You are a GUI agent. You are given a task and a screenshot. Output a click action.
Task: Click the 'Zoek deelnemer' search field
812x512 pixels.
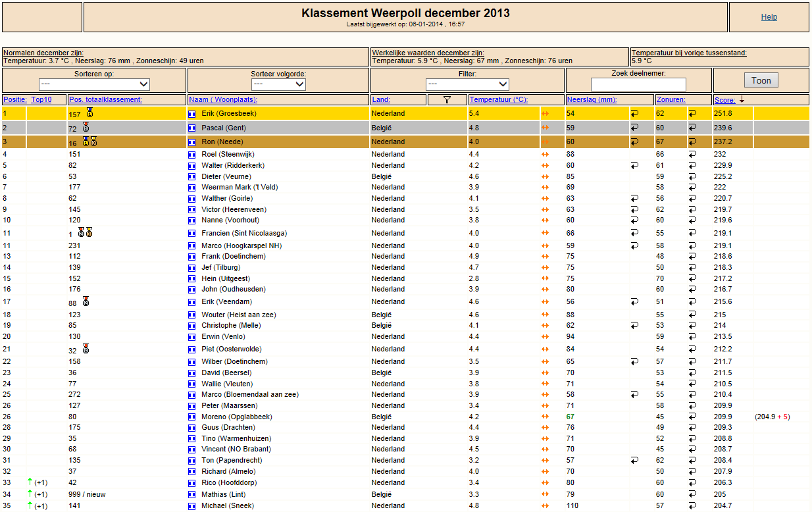coord(638,84)
